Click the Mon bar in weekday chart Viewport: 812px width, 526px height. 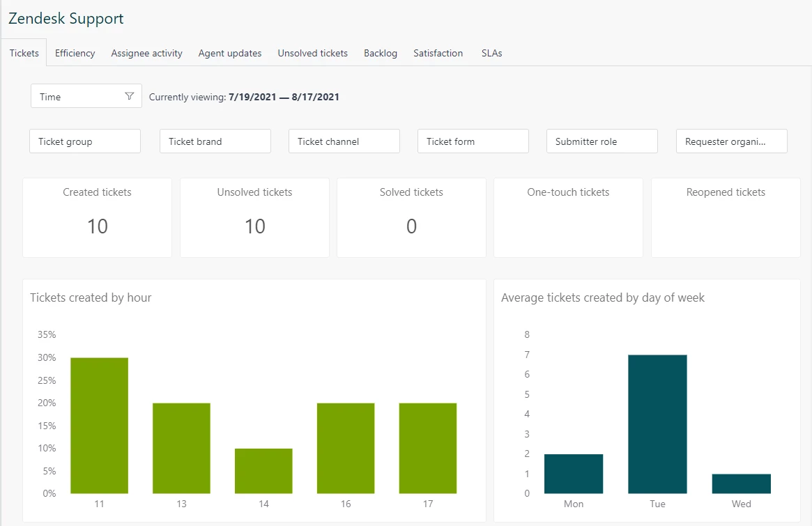(x=574, y=474)
